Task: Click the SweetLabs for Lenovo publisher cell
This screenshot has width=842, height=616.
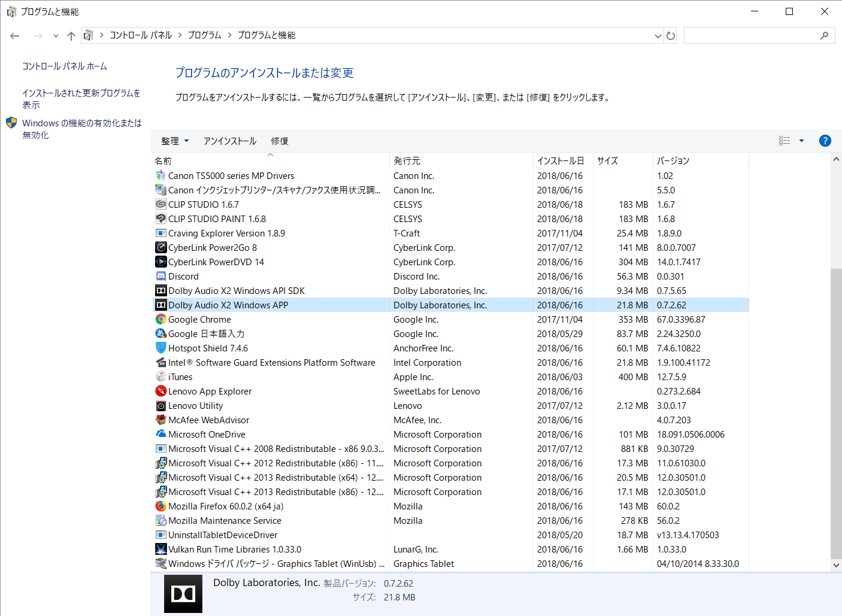Action: pos(437,391)
